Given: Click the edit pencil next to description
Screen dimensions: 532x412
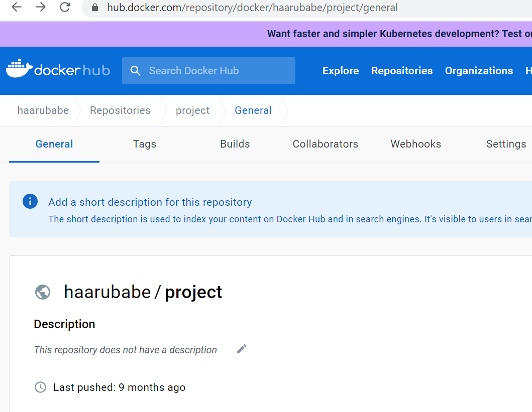Looking at the screenshot, I should click(x=241, y=349).
